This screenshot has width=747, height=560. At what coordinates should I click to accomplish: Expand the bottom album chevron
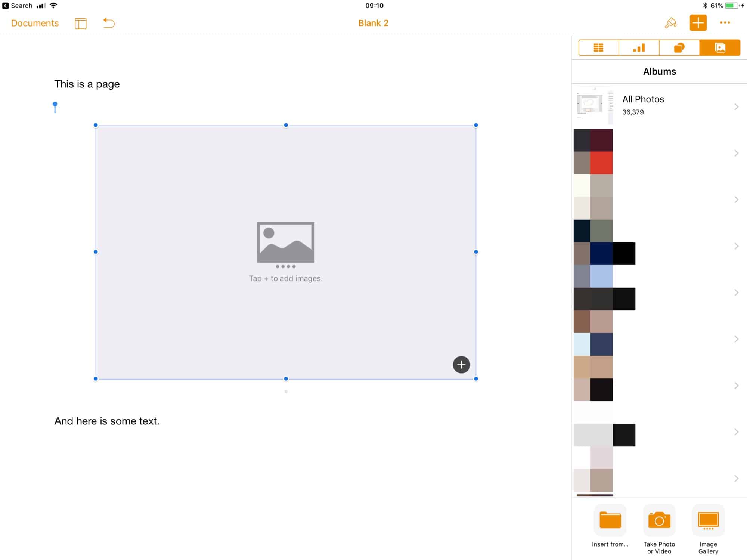[x=736, y=478]
